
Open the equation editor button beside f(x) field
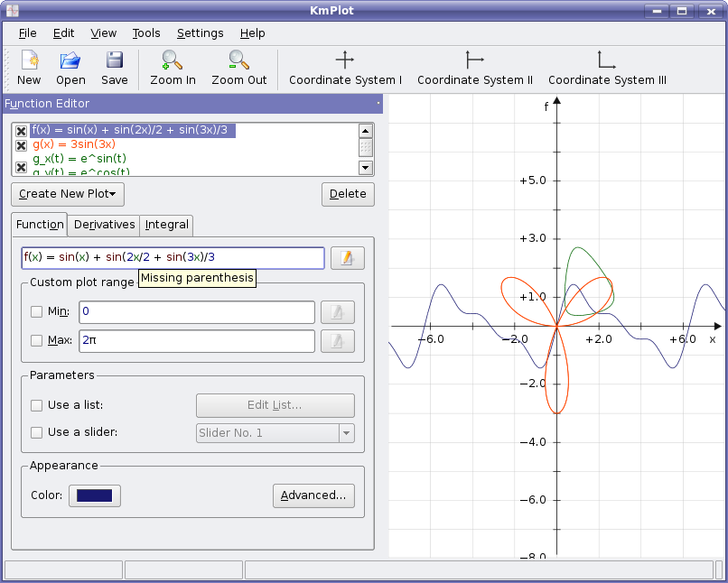click(347, 258)
